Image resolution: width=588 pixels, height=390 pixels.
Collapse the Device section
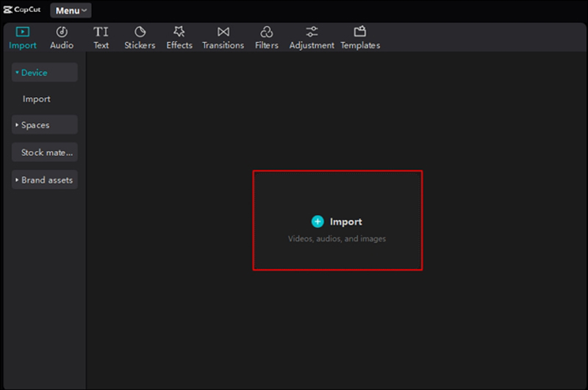(x=44, y=73)
